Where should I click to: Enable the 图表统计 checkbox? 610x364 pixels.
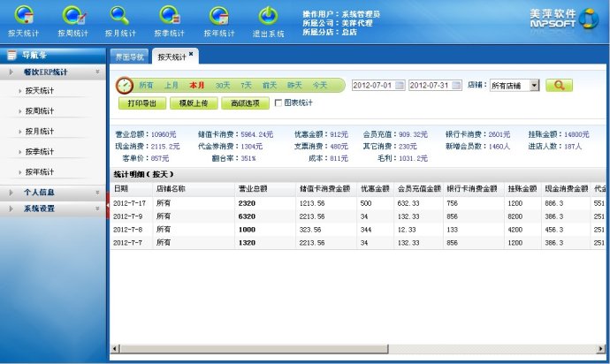278,103
